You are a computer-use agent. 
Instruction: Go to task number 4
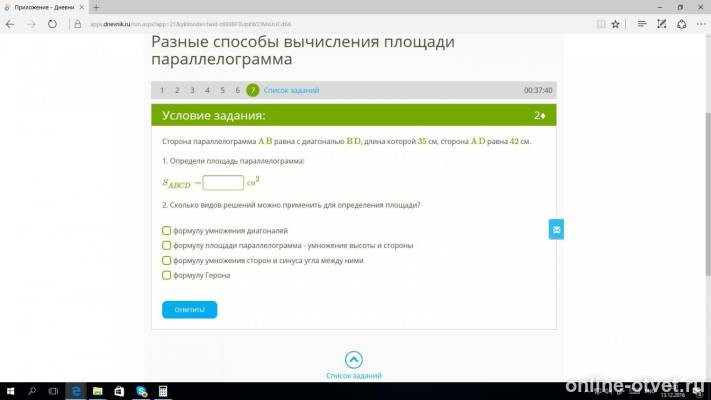207,90
